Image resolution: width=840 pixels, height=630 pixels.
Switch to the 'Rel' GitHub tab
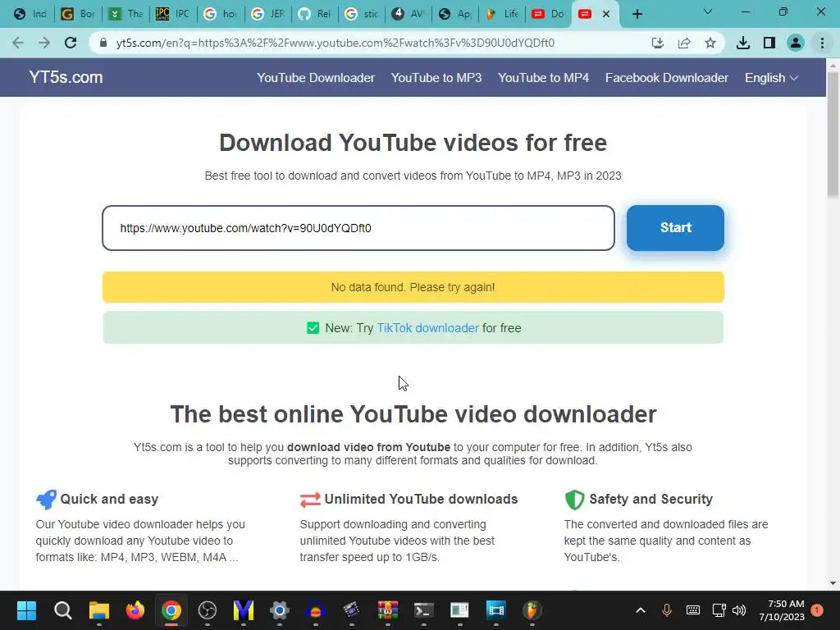coord(314,14)
